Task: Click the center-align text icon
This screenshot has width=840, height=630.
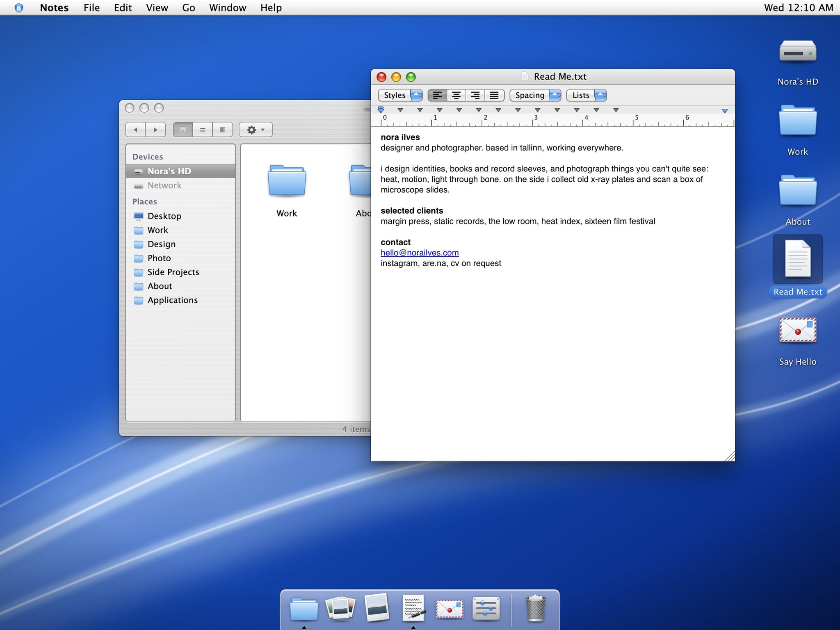Action: click(456, 95)
